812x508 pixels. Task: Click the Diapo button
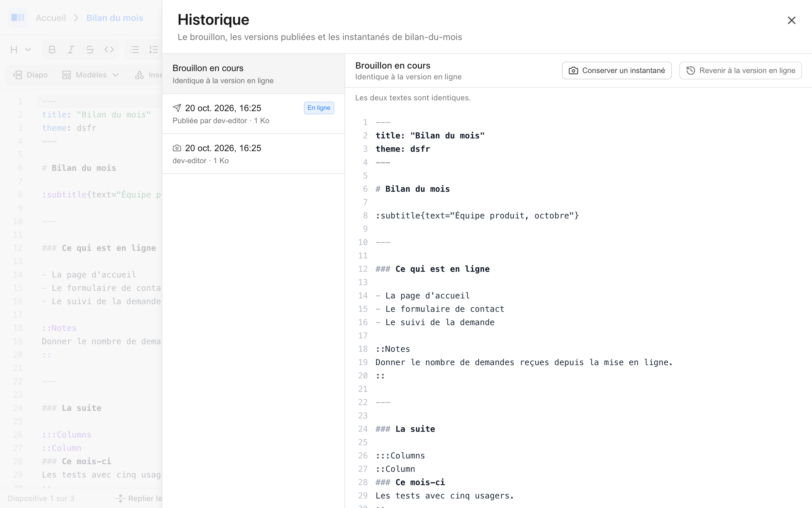click(x=30, y=75)
